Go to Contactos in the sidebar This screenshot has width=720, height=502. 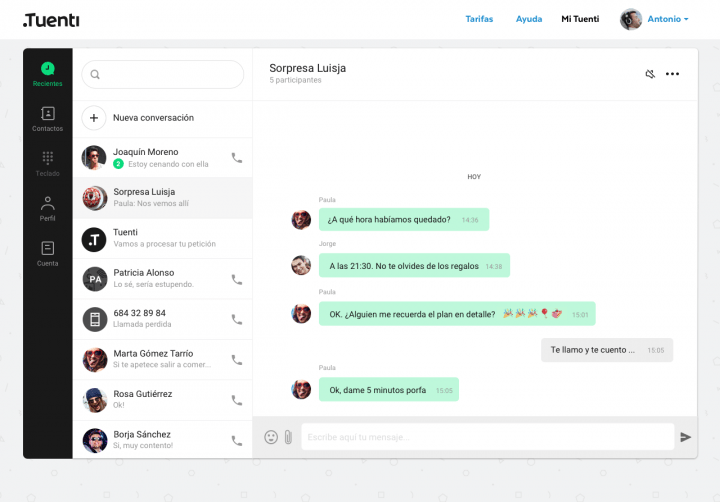click(x=47, y=118)
